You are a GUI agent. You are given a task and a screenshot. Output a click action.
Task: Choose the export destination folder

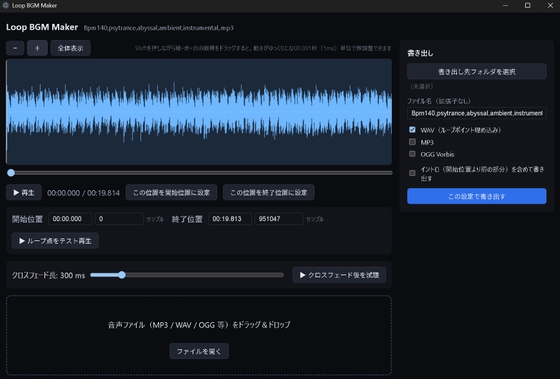click(x=477, y=72)
